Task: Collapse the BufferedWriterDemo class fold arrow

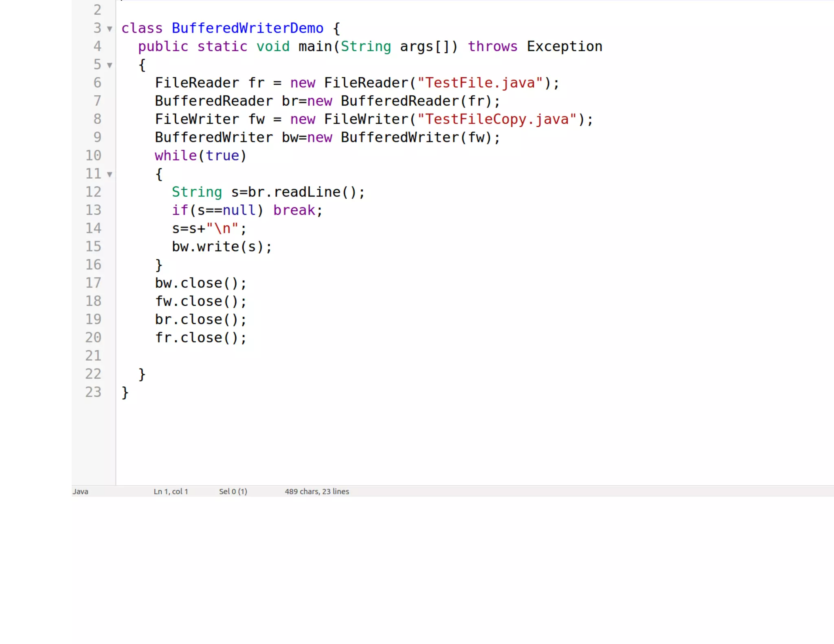Action: click(110, 29)
